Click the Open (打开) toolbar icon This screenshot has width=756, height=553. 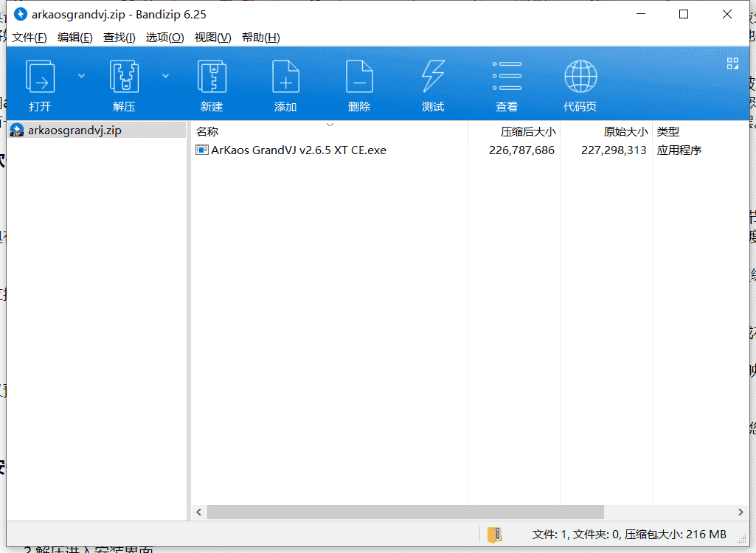[x=40, y=76]
